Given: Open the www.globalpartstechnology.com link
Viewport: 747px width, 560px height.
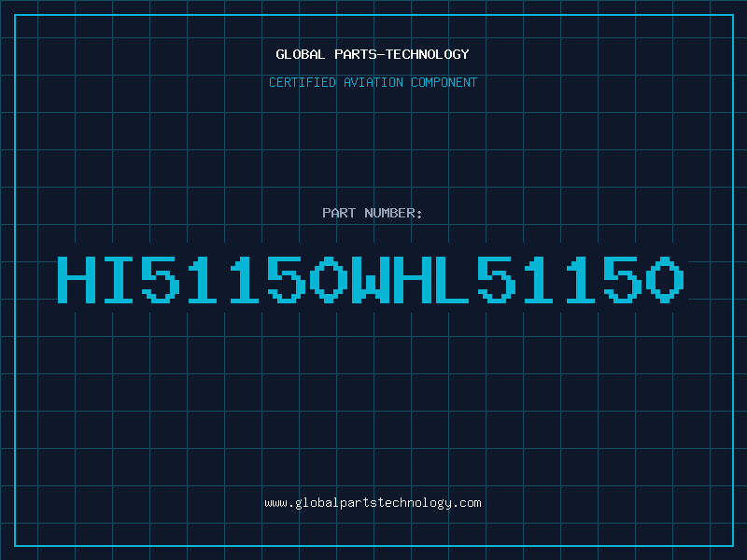Looking at the screenshot, I should tap(373, 503).
